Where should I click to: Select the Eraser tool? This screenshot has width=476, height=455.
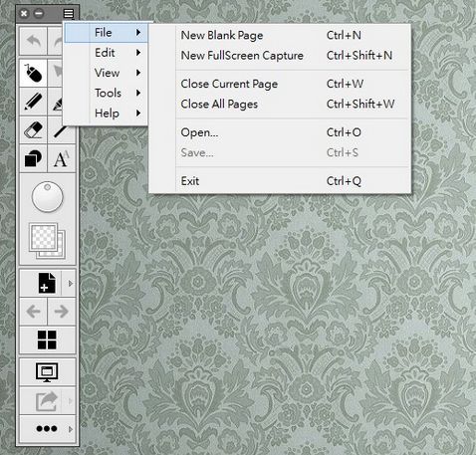(x=33, y=129)
